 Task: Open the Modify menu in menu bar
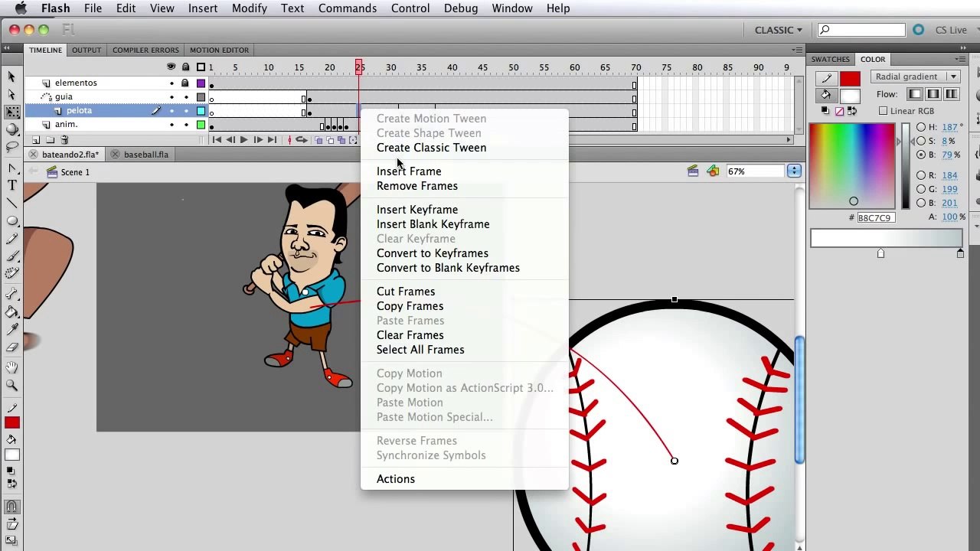tap(249, 8)
